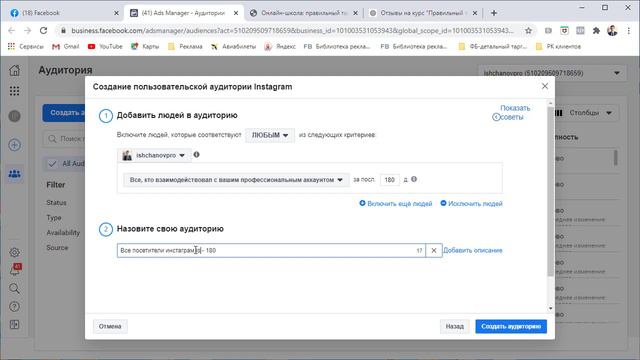Screen dimensions: 640x360
Task: Open the ФБ-детальный таргетинг bookmark folder
Action: coord(493,47)
